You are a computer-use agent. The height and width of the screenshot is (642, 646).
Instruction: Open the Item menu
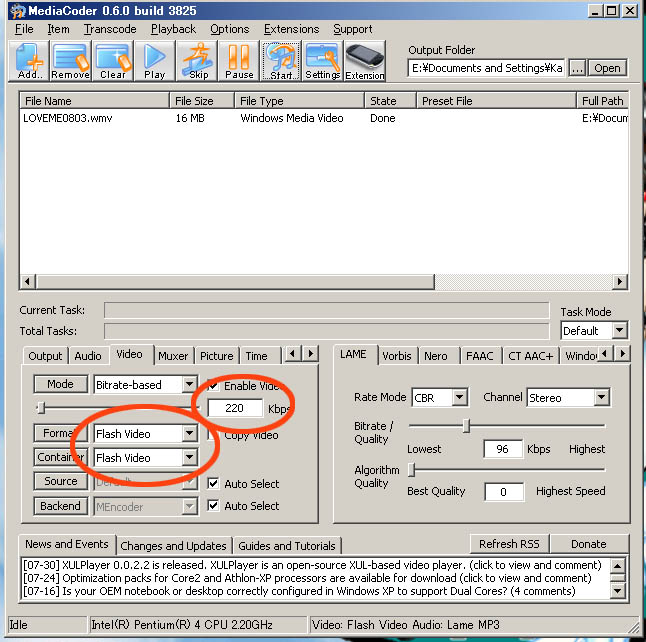[58, 29]
